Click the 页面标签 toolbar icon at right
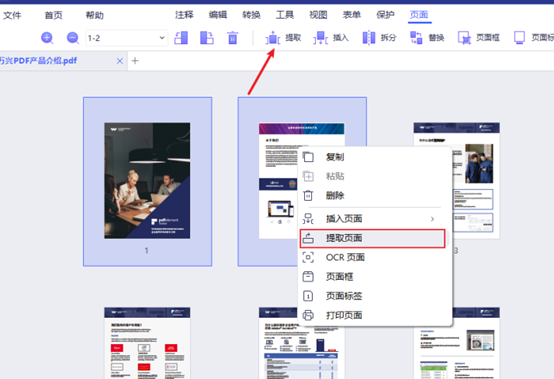 519,37
